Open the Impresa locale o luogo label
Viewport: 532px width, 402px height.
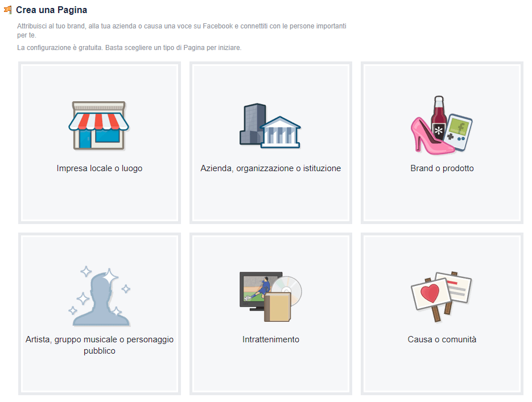click(x=100, y=168)
